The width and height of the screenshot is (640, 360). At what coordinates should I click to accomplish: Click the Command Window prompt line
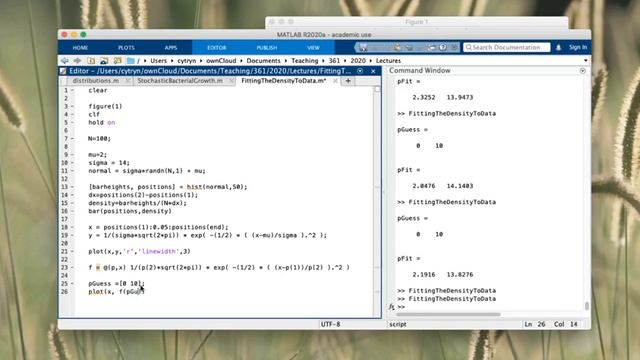[490, 307]
